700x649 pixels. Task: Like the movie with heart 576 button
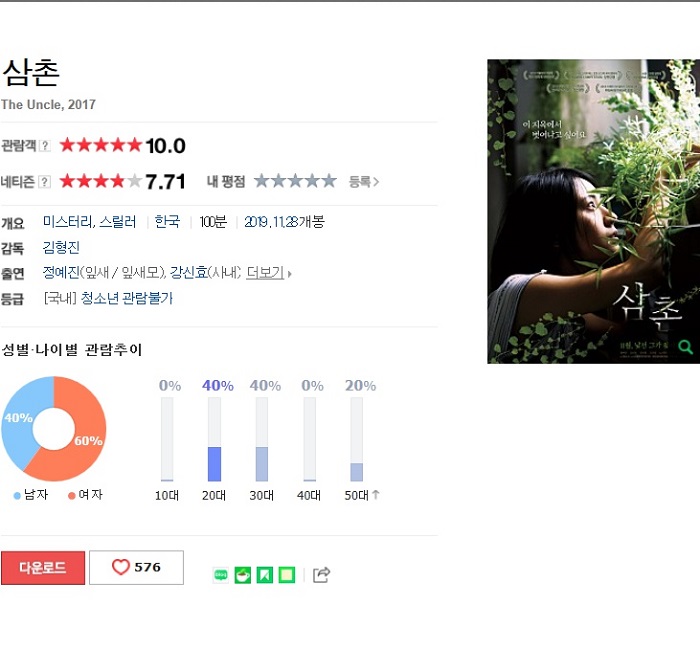(x=136, y=567)
